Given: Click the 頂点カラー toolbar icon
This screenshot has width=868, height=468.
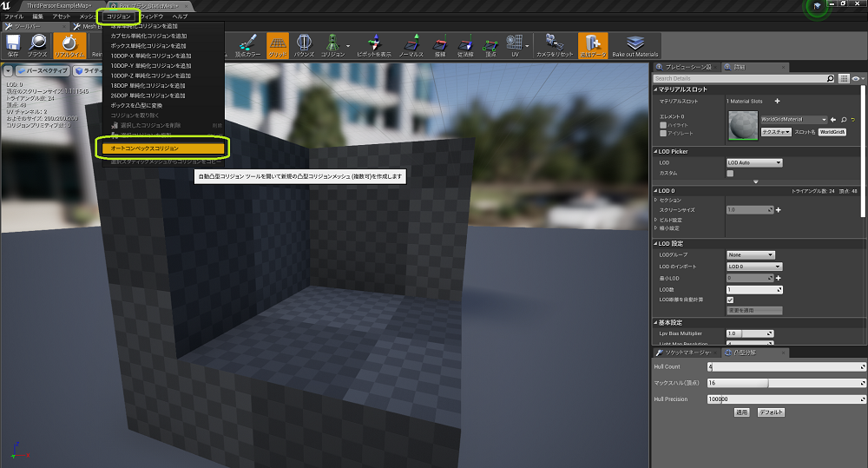Looking at the screenshot, I should pos(247,45).
